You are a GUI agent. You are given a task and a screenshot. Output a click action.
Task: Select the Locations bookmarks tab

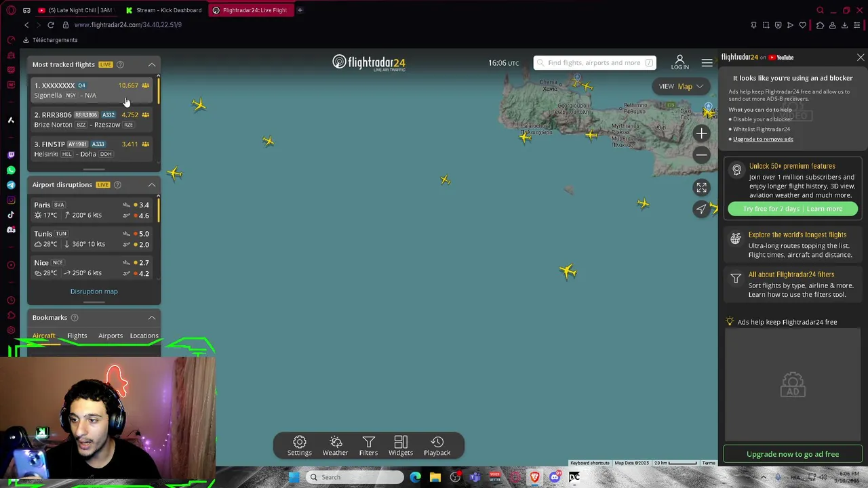tap(144, 335)
